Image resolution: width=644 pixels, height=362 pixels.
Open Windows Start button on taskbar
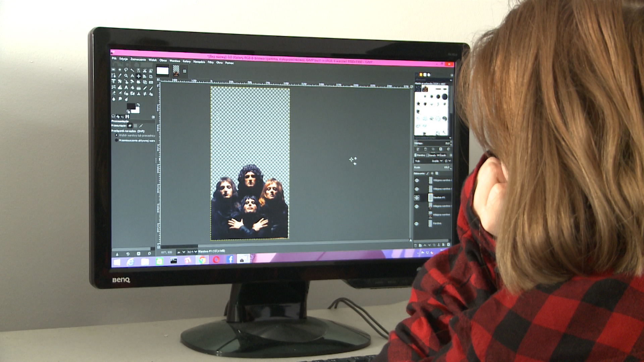click(116, 262)
